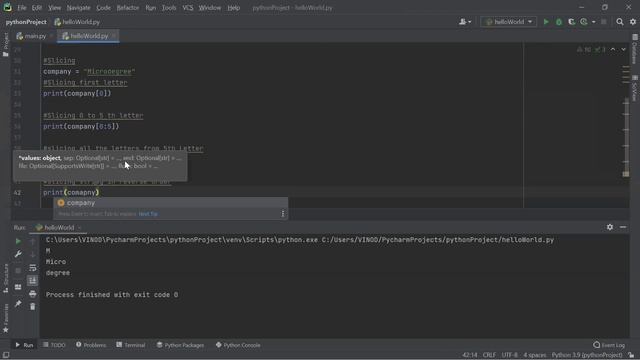Click Restore Layout icon in Run panel
Image resolution: width=640 pixels, height=360 pixels.
point(18,287)
